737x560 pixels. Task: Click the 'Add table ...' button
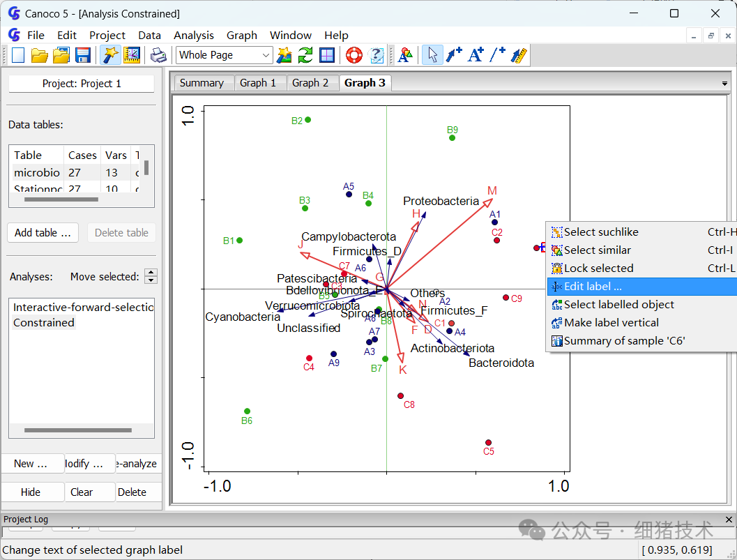click(x=43, y=233)
